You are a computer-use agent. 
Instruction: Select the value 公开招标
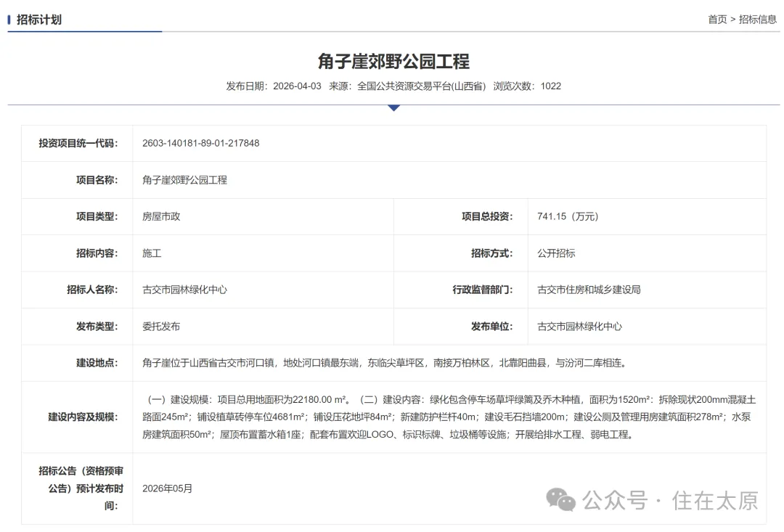tap(556, 253)
